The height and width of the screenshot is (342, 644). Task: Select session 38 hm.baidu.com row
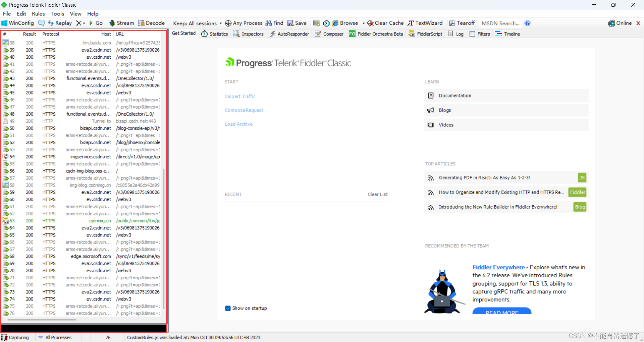pyautogui.click(x=82, y=43)
